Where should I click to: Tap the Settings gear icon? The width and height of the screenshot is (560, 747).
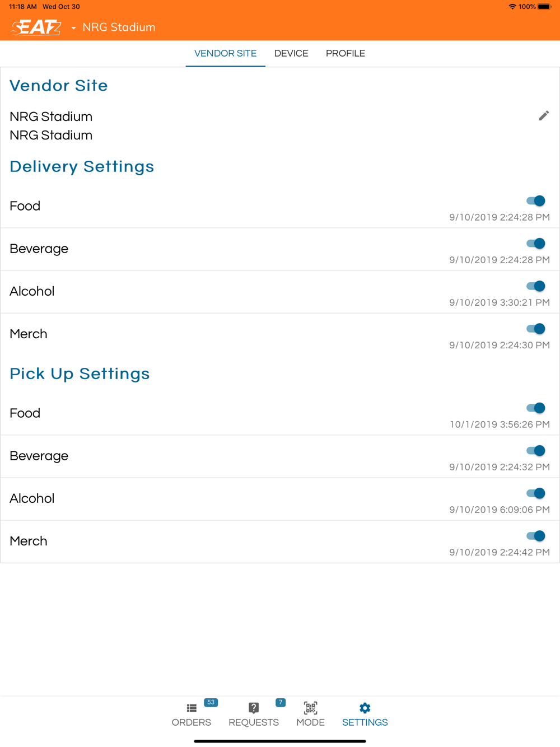click(x=365, y=708)
